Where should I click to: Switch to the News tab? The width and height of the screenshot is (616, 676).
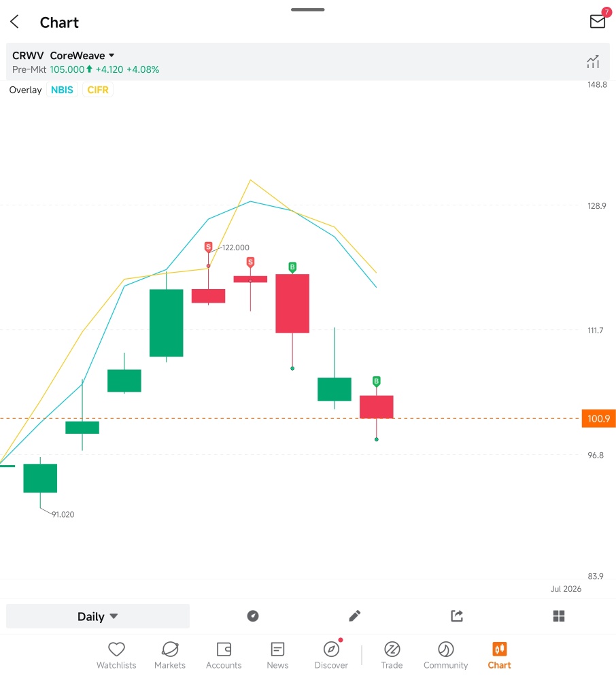coord(277,656)
